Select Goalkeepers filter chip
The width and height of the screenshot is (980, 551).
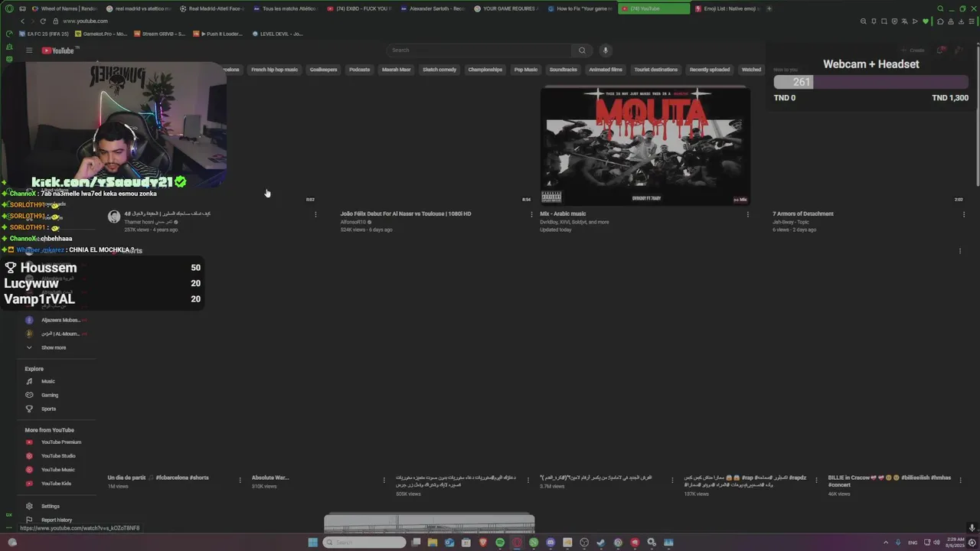coord(323,70)
